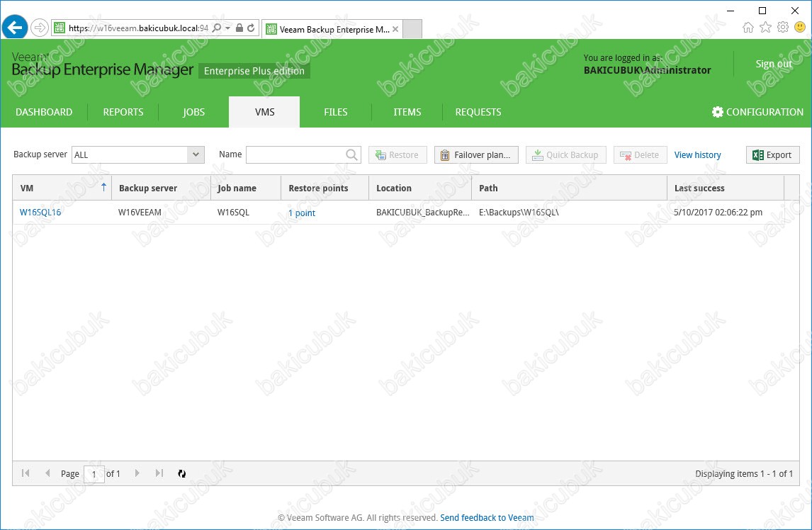The width and height of the screenshot is (812, 530).
Task: Sort by Location column header
Action: pos(420,188)
